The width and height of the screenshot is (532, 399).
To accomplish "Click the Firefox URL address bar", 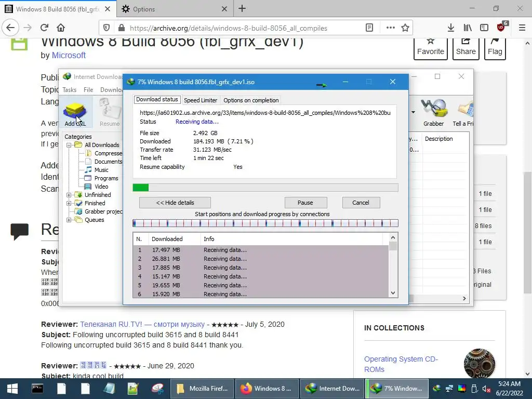I will pos(228,28).
